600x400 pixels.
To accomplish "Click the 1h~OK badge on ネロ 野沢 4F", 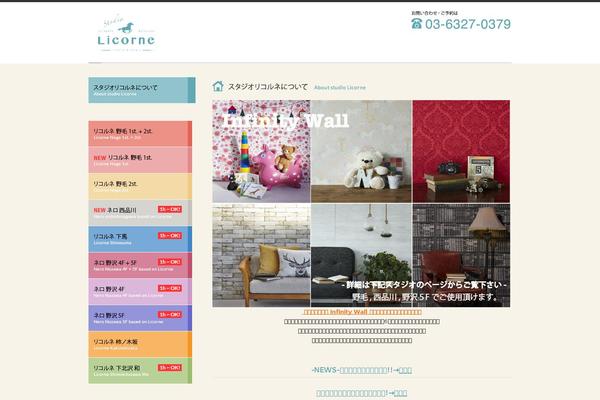I will click(x=170, y=288).
